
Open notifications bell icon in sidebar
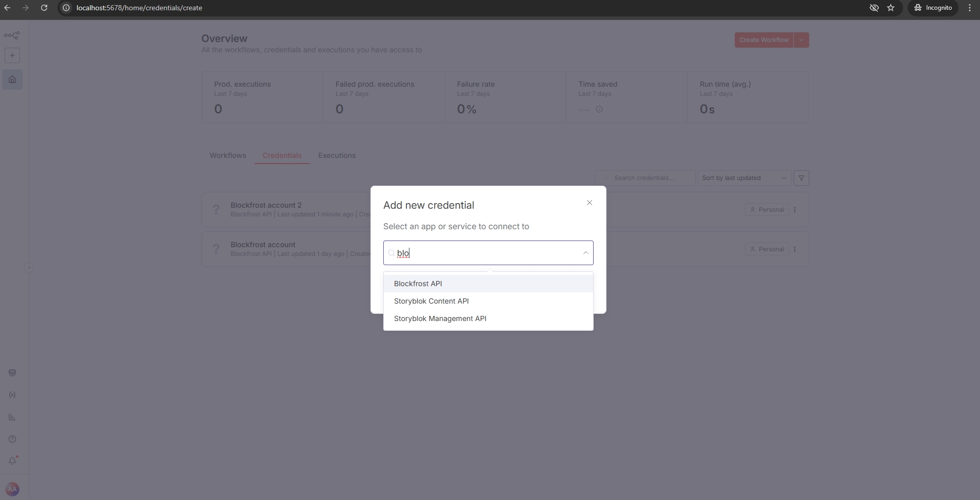[x=12, y=461]
